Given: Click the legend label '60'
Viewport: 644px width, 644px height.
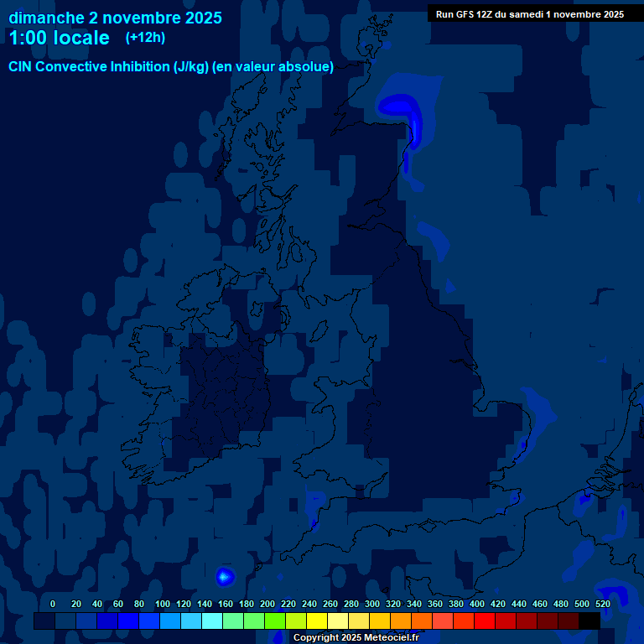Looking at the screenshot, I should point(118,604).
